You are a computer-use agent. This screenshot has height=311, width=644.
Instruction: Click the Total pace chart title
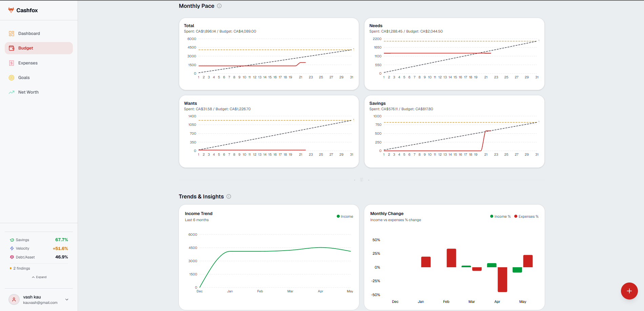tap(189, 26)
